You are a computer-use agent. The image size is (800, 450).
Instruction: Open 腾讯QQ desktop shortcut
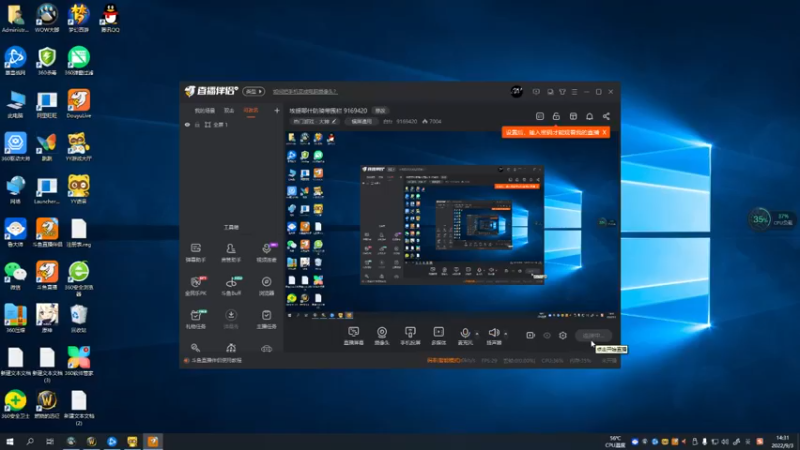pos(110,18)
